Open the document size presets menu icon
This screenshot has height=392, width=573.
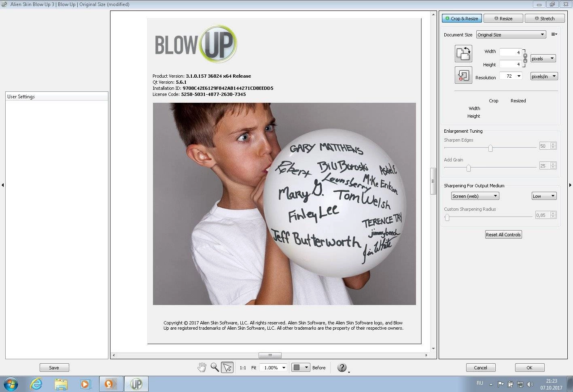554,34
